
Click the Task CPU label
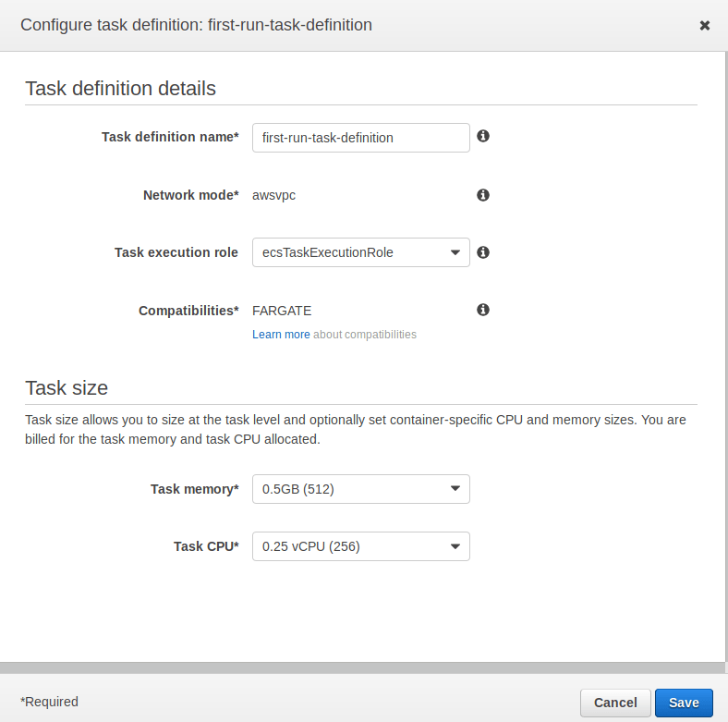pyautogui.click(x=206, y=546)
